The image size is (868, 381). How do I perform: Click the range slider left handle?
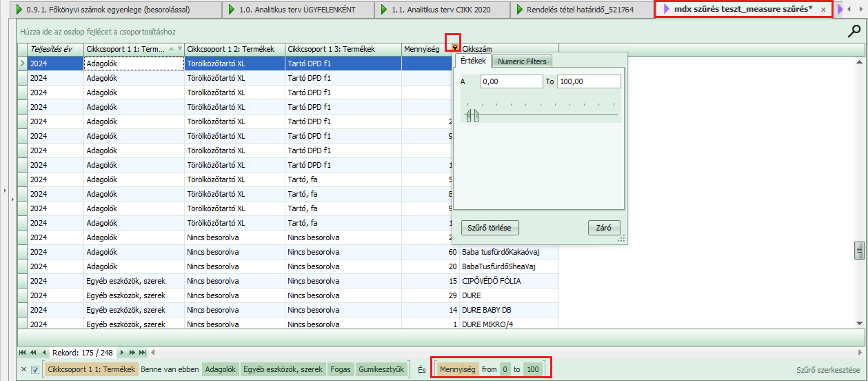(x=469, y=115)
